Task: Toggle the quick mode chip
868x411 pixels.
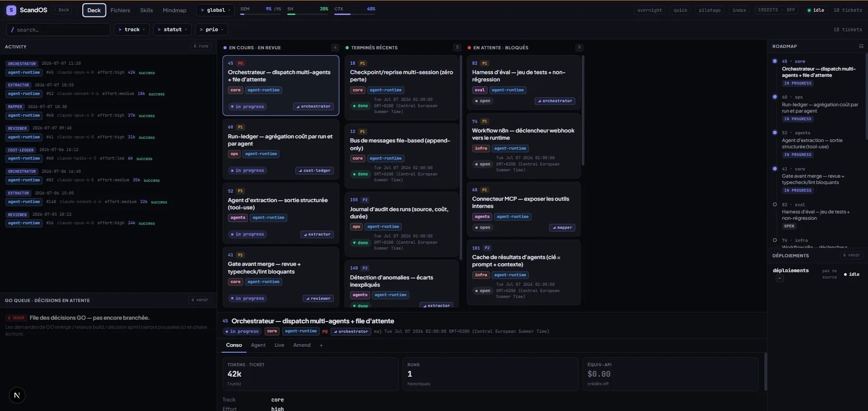Action: pos(680,10)
